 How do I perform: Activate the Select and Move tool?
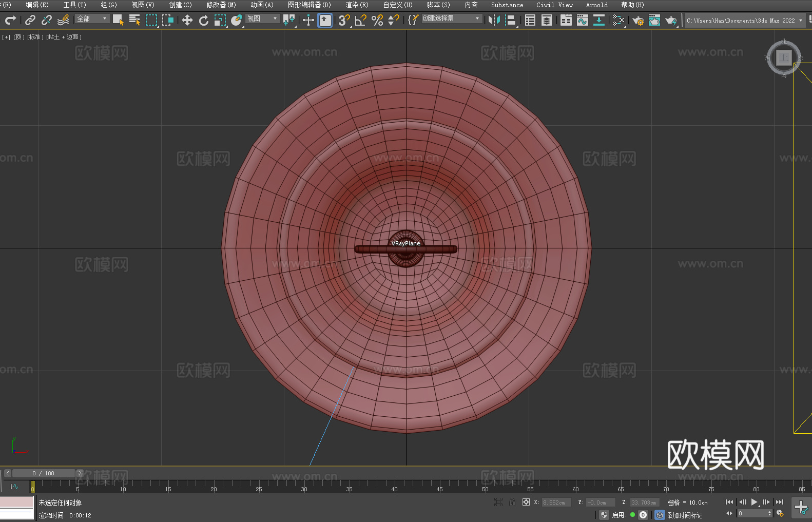pyautogui.click(x=187, y=20)
